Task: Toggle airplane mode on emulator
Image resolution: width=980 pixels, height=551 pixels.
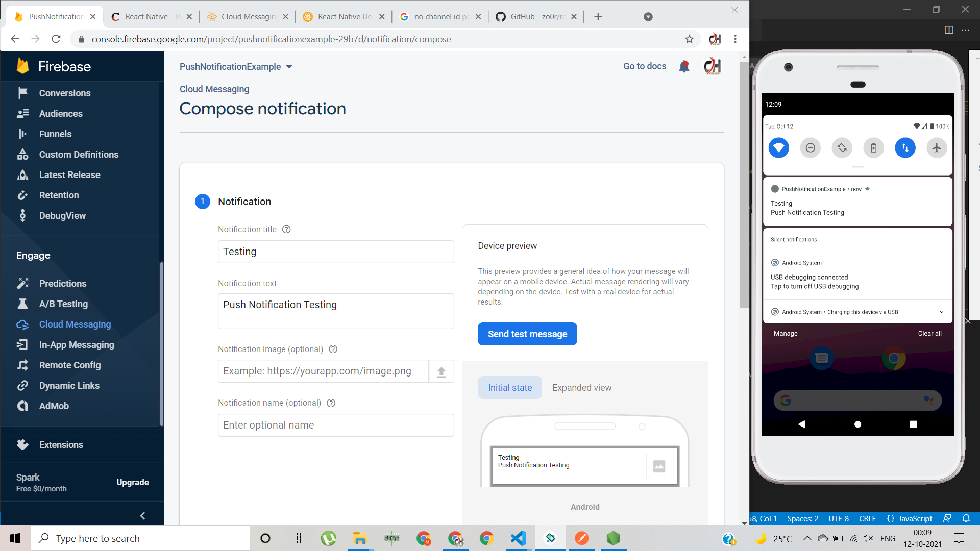Action: 937,148
